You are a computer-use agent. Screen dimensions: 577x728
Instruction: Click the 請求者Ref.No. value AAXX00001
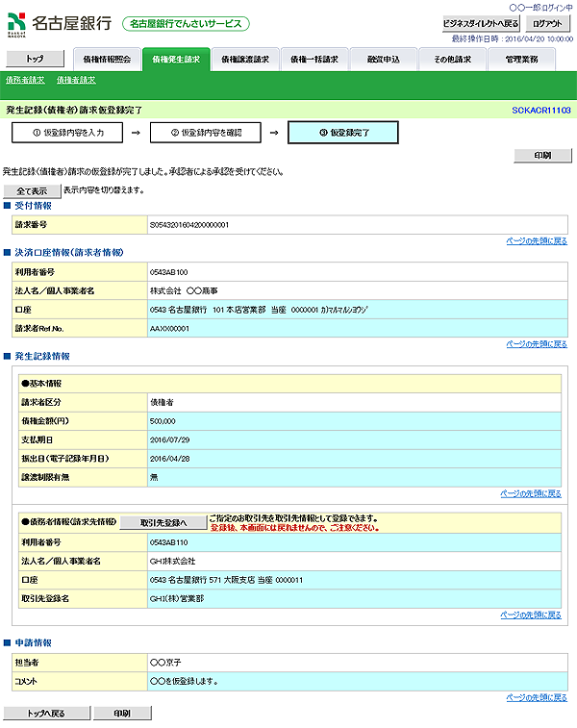point(169,329)
